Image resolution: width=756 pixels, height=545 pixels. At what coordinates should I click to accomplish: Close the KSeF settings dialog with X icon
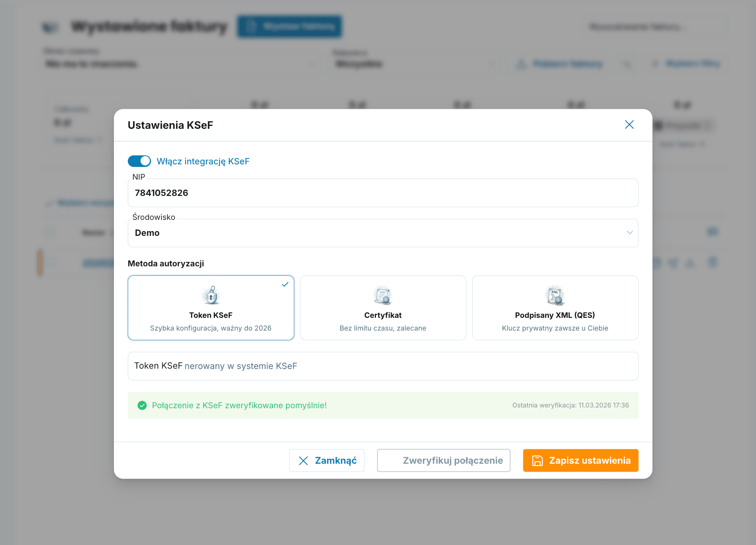(629, 125)
